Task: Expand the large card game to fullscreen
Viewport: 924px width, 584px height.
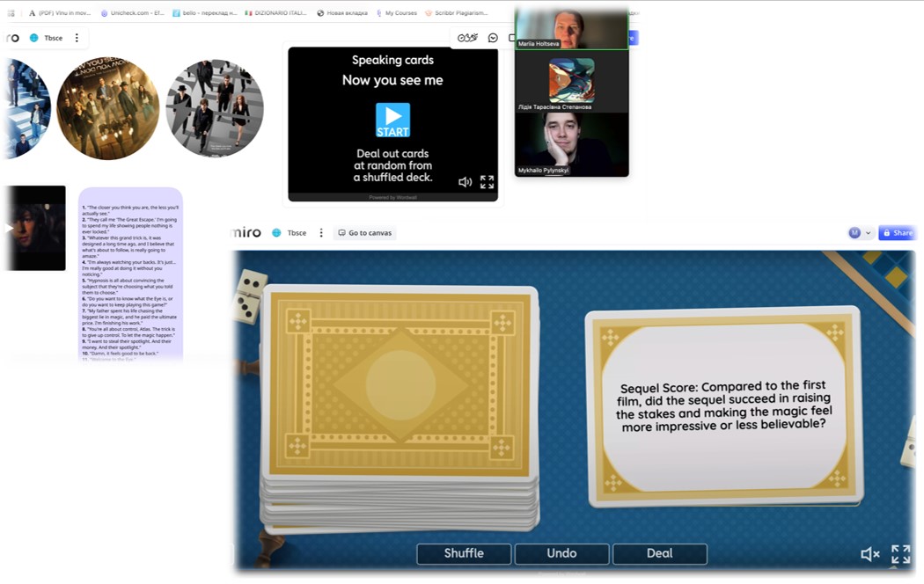Action: tap(900, 553)
